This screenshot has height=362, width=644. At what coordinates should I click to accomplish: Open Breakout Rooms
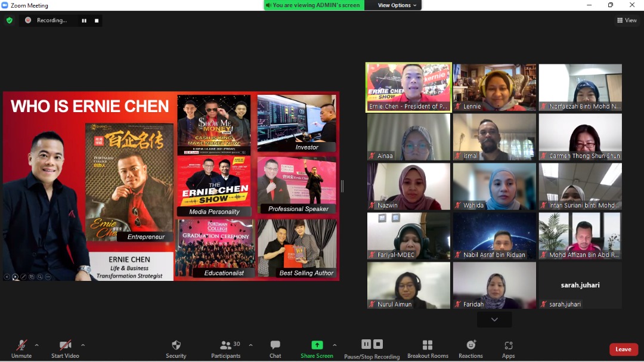[x=428, y=349]
